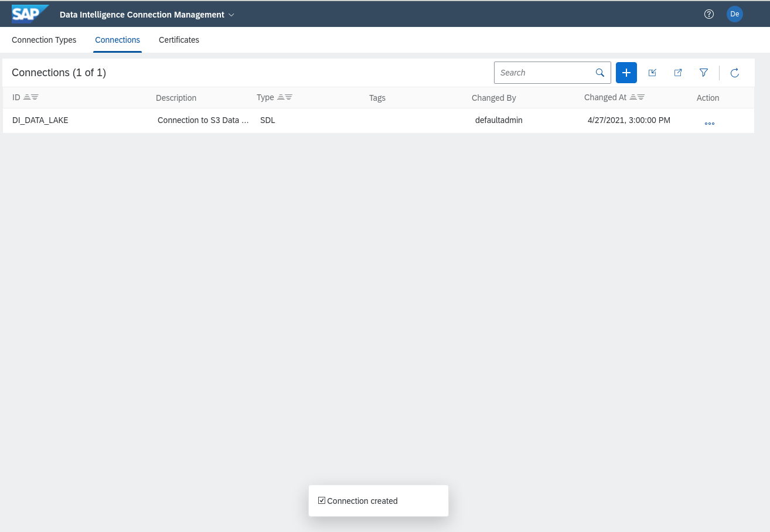
Task: Click the Tags column header
Action: 377,98
